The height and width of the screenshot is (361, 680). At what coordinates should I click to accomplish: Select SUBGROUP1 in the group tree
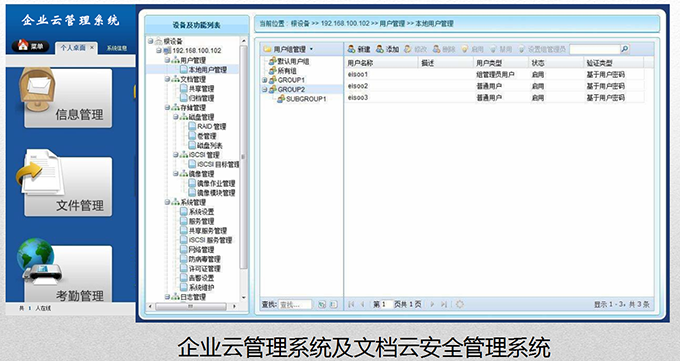pyautogui.click(x=306, y=99)
